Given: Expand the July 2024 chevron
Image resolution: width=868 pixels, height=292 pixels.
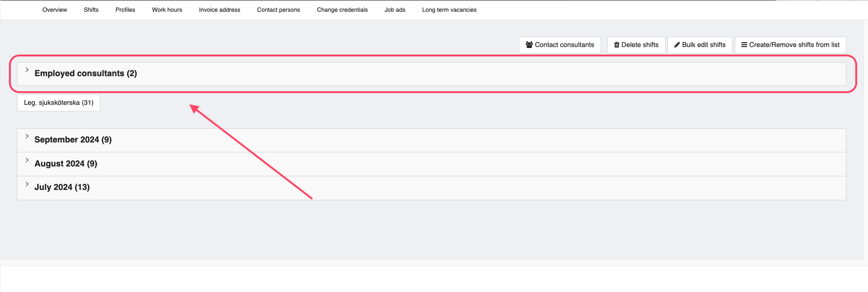Looking at the screenshot, I should point(27,184).
